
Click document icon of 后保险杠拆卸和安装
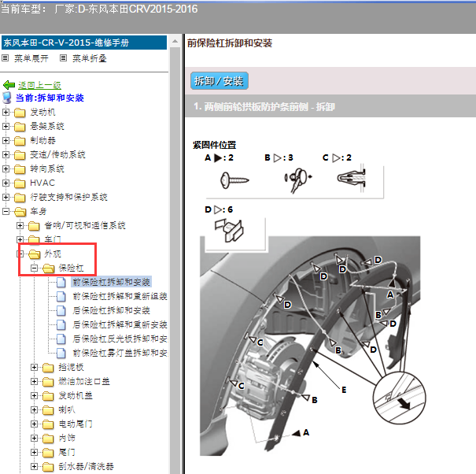61,310
